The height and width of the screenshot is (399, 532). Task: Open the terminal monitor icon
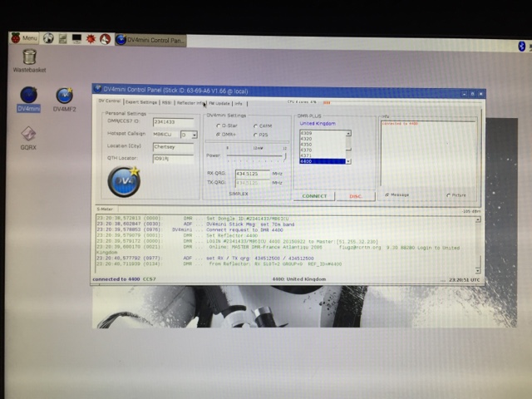click(x=76, y=39)
